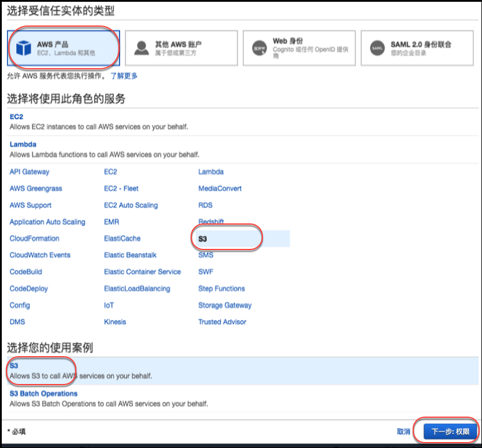
Task: Click the Web identity WWW icon
Action: pyautogui.click(x=259, y=48)
